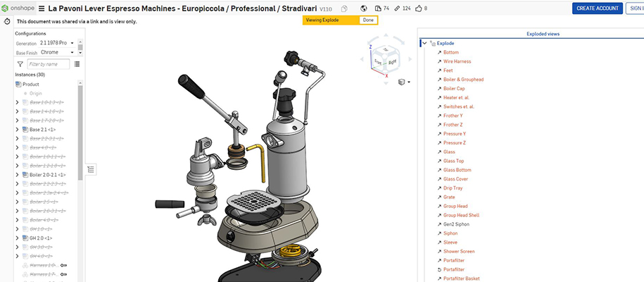Image resolution: width=644 pixels, height=282 pixels.
Task: Select the Switches et. al. step
Action: coord(459,106)
